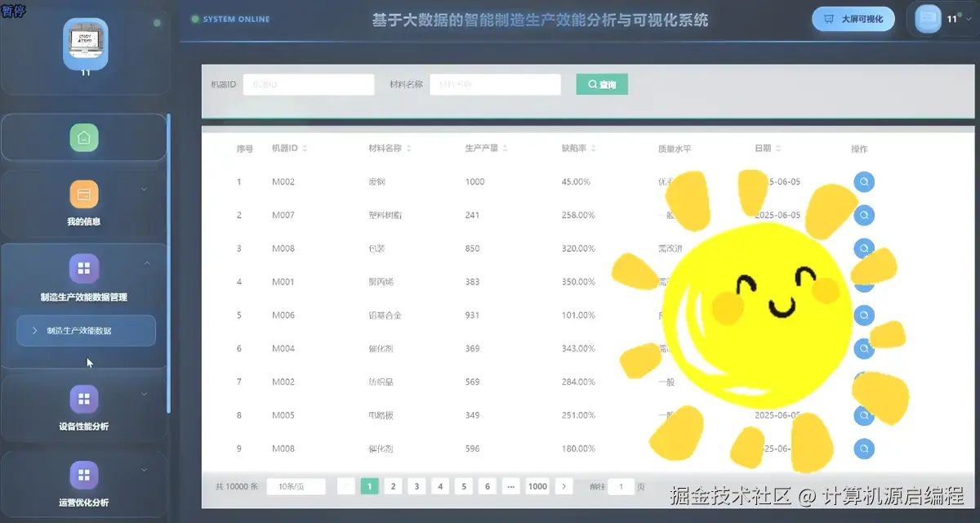The width and height of the screenshot is (980, 523).
Task: Click the laptop logo at top of the sidebar
Action: click(84, 45)
